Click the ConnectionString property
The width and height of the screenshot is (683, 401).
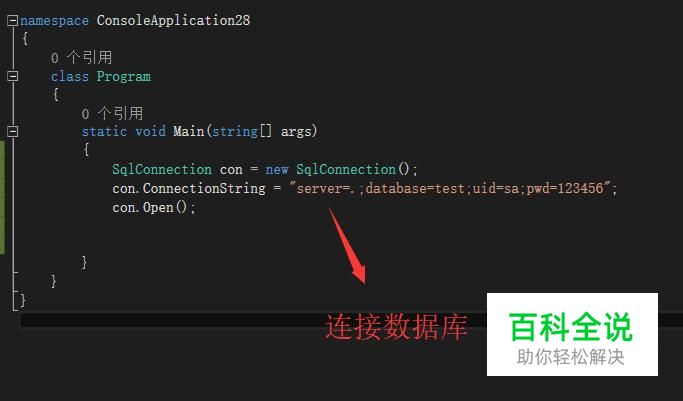click(x=204, y=189)
